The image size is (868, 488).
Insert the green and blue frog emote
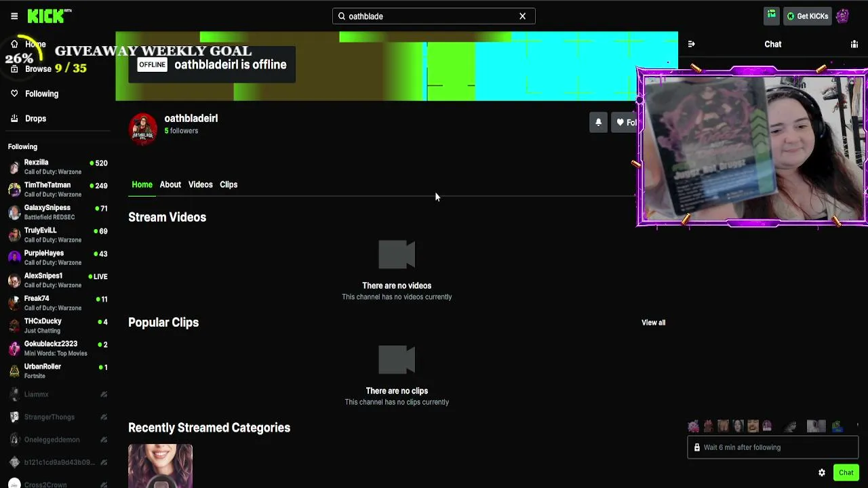pyautogui.click(x=837, y=426)
